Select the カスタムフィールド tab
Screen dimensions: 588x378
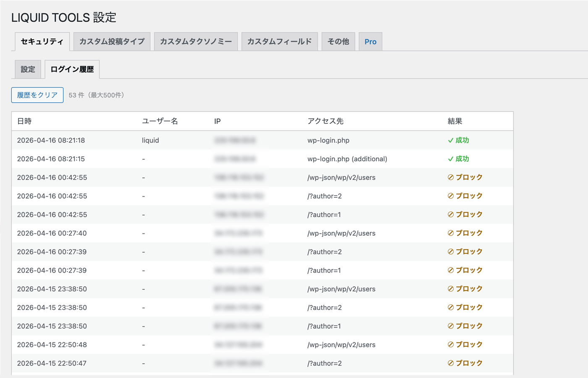click(279, 41)
